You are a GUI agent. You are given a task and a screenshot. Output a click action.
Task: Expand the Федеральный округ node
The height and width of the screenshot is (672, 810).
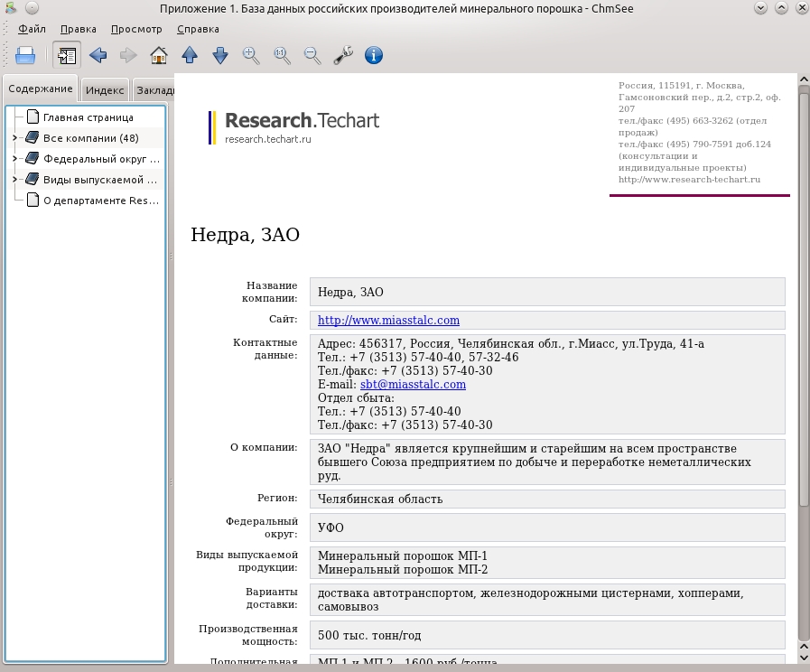[x=15, y=159]
